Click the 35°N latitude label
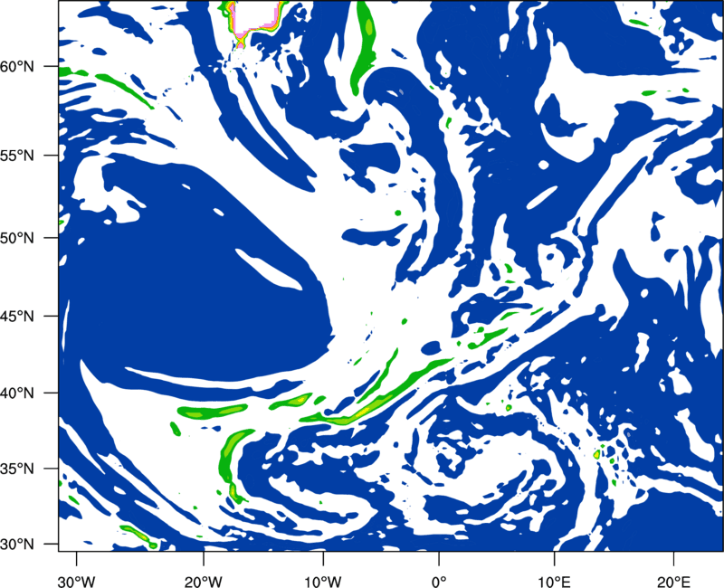Image resolution: width=724 pixels, height=588 pixels. coord(17,469)
